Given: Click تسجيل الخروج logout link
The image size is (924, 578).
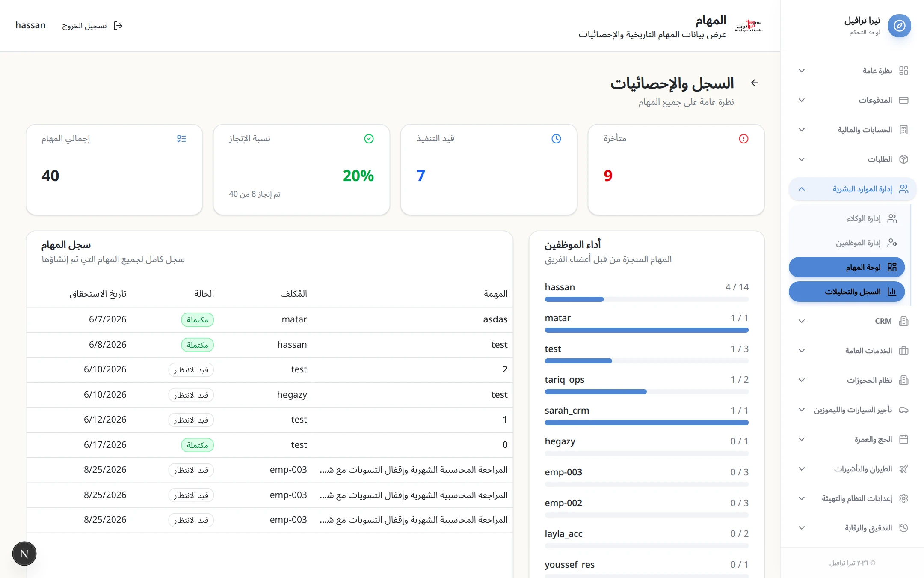Looking at the screenshot, I should (92, 26).
